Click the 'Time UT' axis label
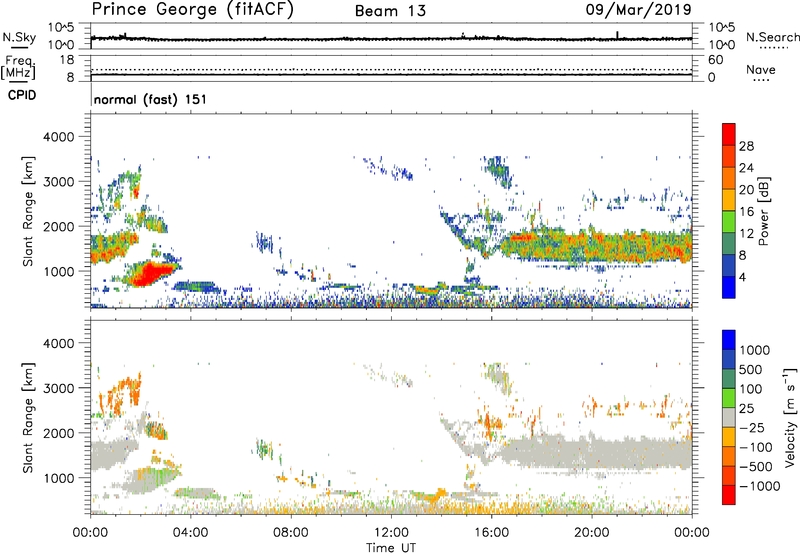Viewport: 800px width, 554px height. click(391, 548)
